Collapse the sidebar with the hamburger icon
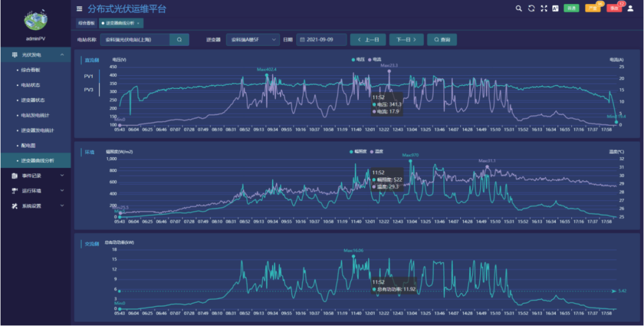 [79, 8]
